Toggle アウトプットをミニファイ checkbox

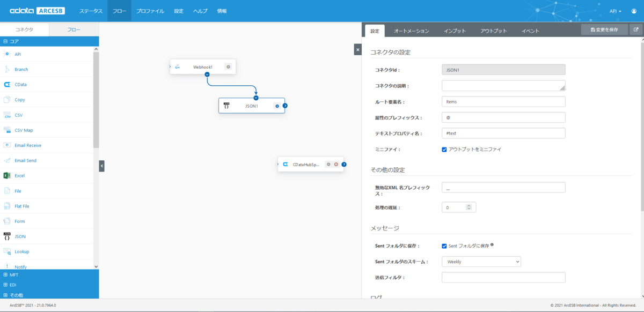pos(444,150)
